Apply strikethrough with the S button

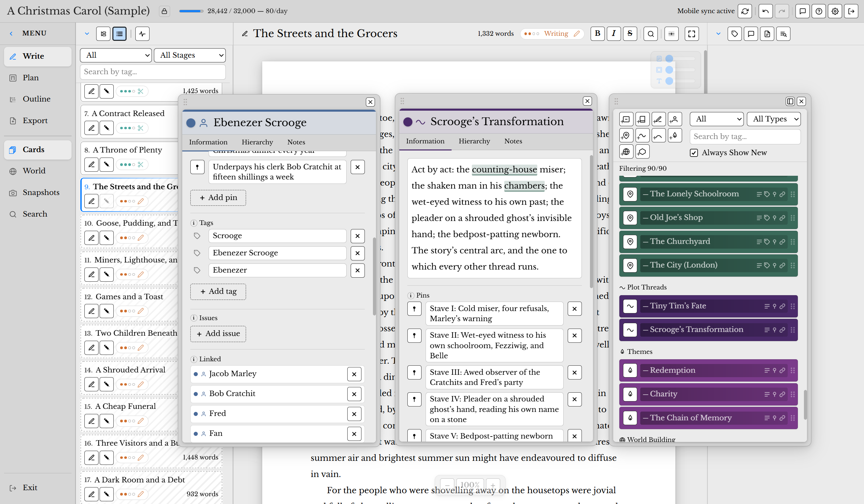[630, 34]
